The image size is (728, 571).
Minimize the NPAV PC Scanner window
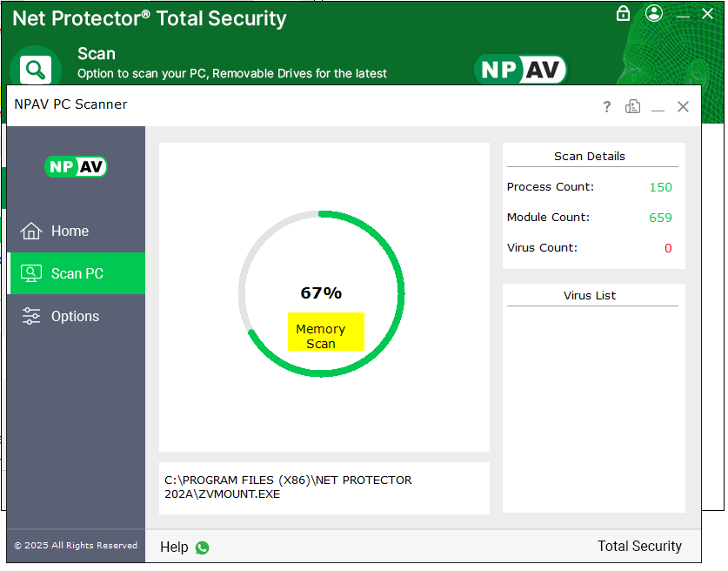[658, 107]
